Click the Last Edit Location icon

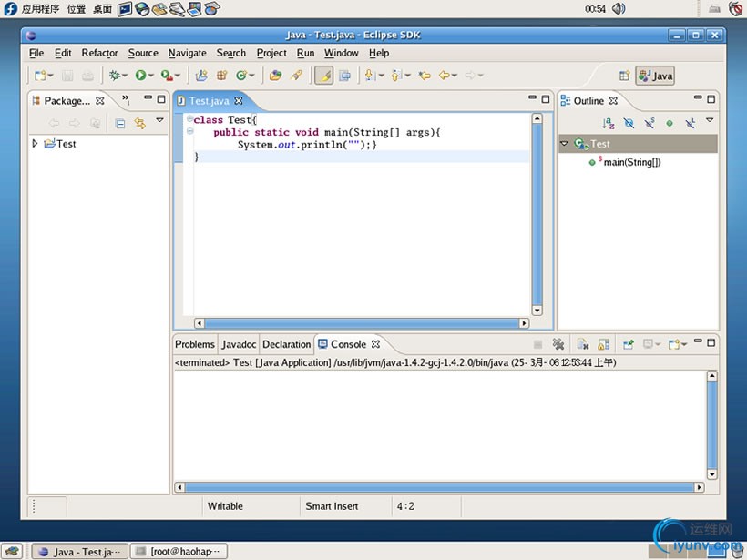point(425,76)
